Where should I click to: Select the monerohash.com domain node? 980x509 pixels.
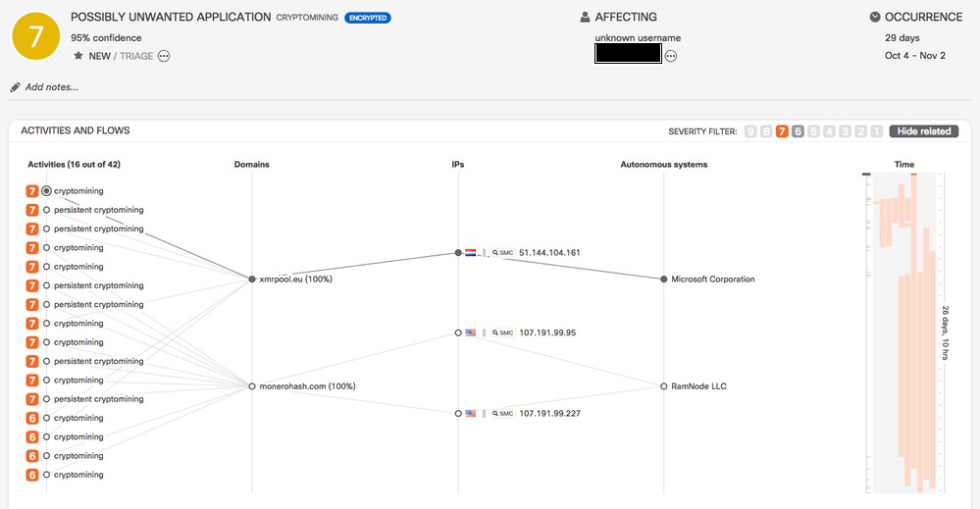point(252,386)
